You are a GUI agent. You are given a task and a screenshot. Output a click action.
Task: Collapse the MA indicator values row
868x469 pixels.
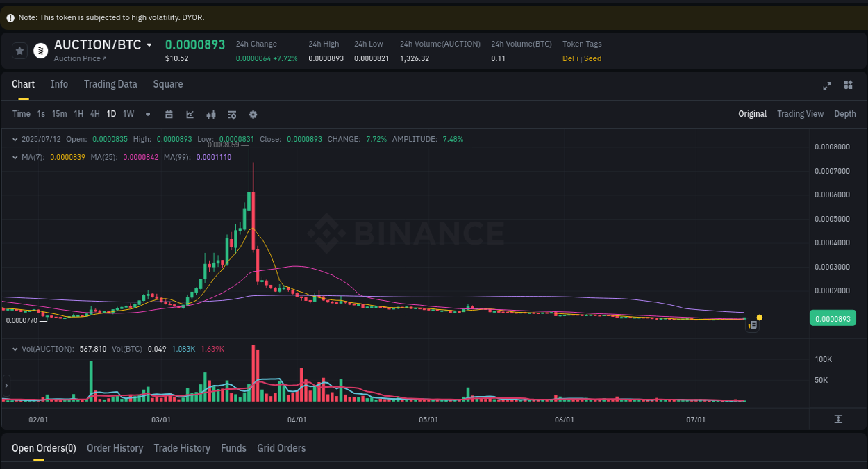point(14,158)
